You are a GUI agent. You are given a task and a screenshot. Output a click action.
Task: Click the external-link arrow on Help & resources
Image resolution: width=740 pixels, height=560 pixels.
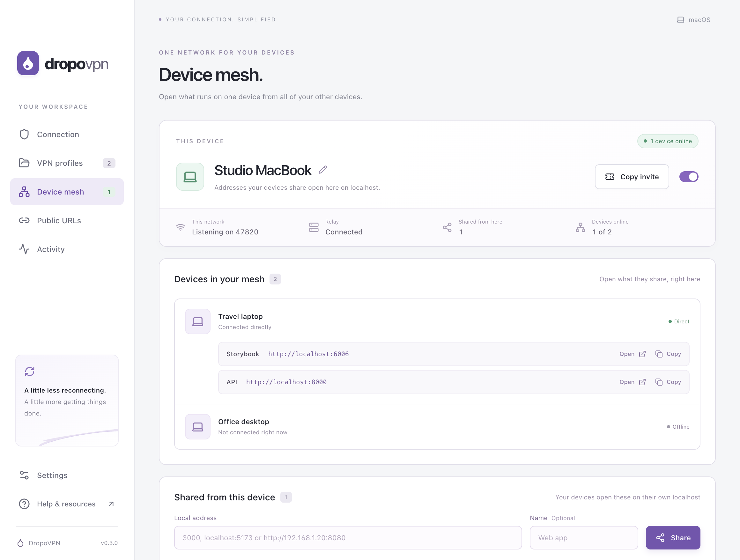111,504
